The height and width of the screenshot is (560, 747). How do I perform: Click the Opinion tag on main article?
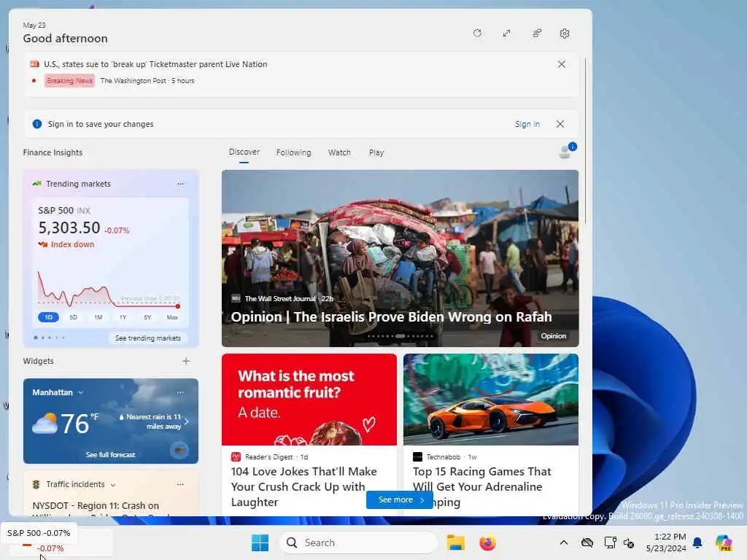[553, 335]
